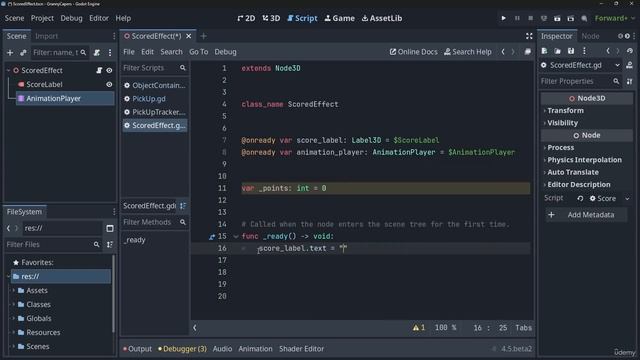Toggle scripts panel with left arrow
The image size is (640, 360).
click(195, 328)
